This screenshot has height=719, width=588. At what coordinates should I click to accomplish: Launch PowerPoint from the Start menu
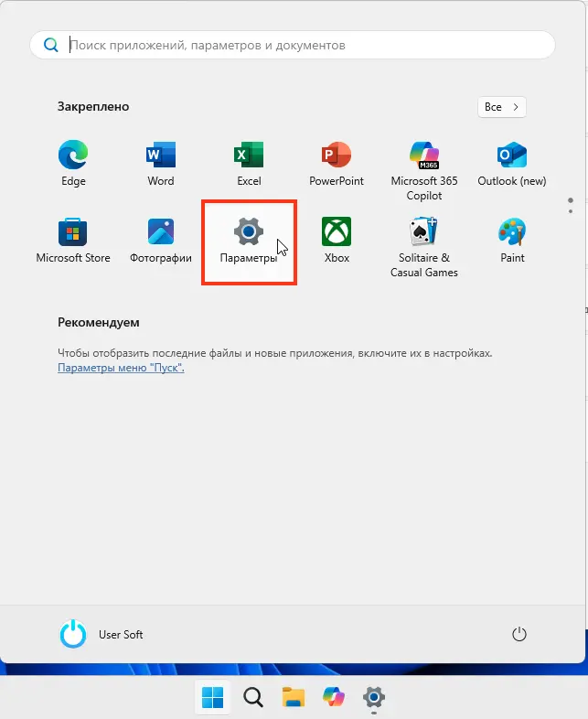tap(337, 163)
